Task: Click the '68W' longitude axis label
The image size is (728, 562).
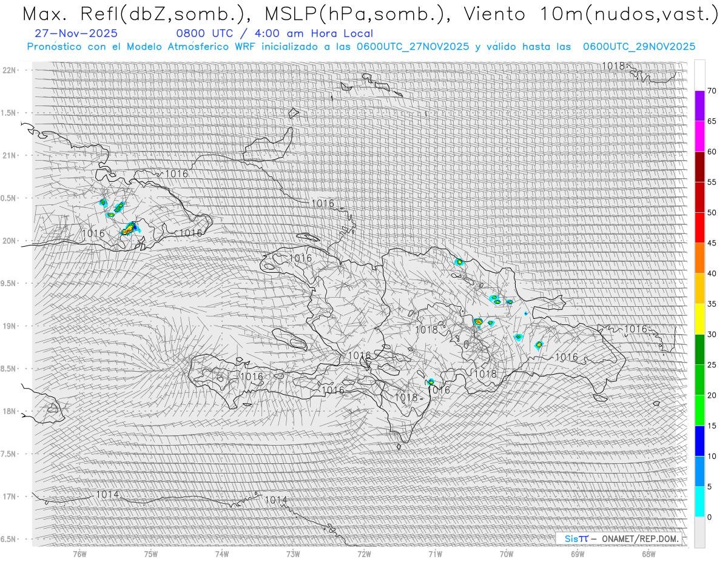Action: click(x=649, y=554)
